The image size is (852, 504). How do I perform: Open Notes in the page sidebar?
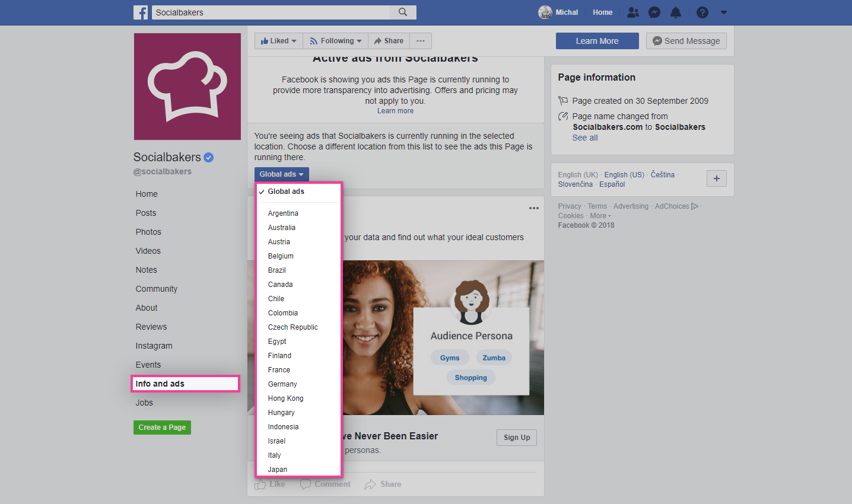(147, 270)
